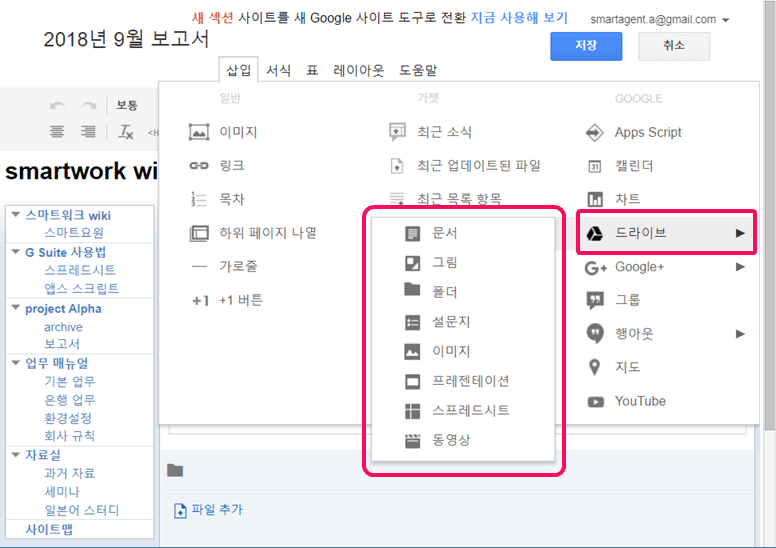The image size is (776, 548).
Task: Click the YouTube play icon
Action: pos(595,401)
